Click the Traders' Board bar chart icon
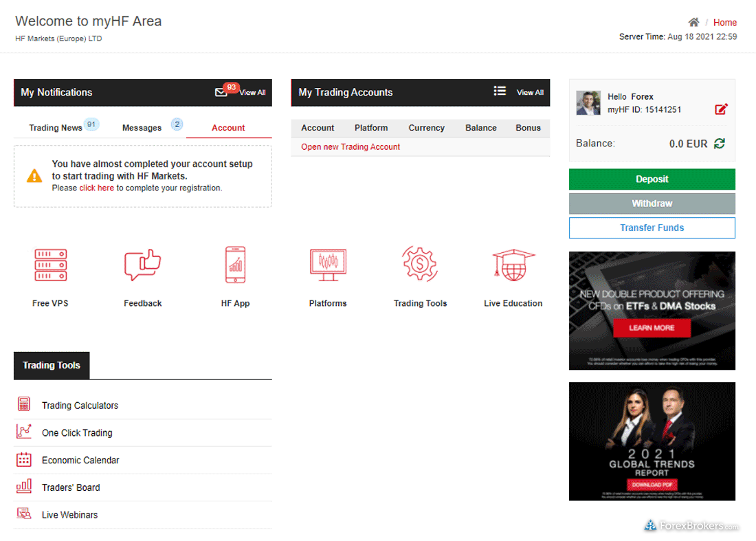 coord(23,486)
